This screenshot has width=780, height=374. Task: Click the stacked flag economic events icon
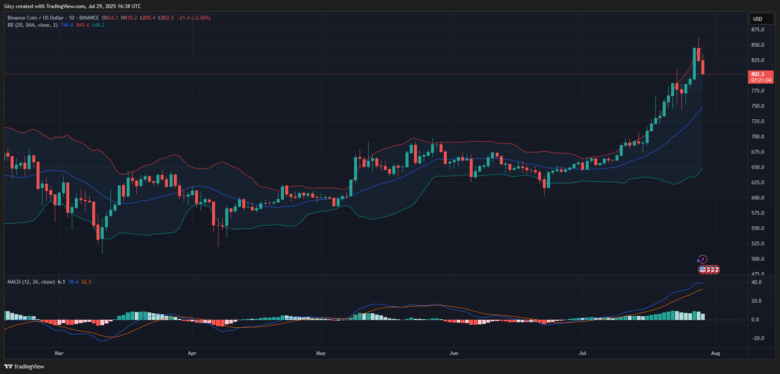point(708,270)
